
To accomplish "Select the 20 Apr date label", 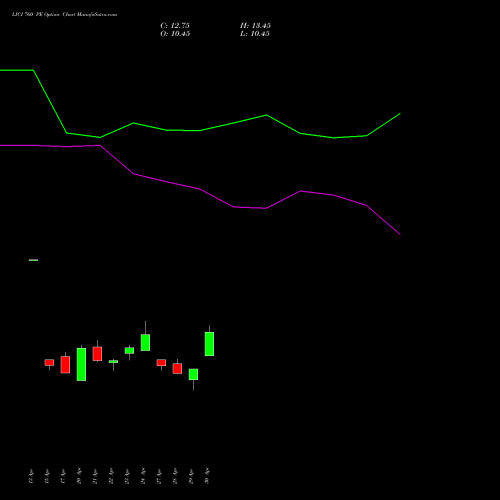I will 79,476.
